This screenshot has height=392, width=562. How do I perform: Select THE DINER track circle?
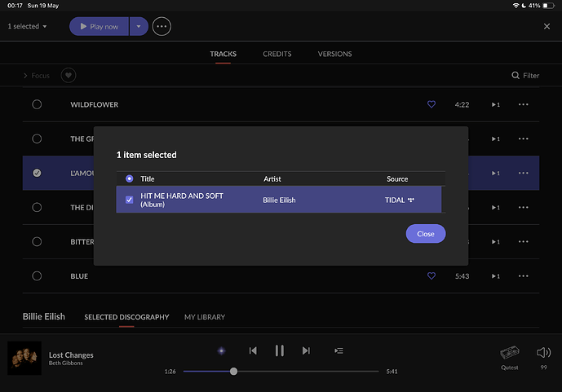(x=37, y=207)
